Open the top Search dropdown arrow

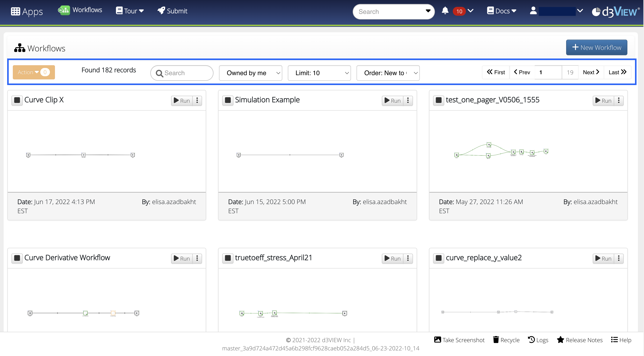[x=428, y=11]
